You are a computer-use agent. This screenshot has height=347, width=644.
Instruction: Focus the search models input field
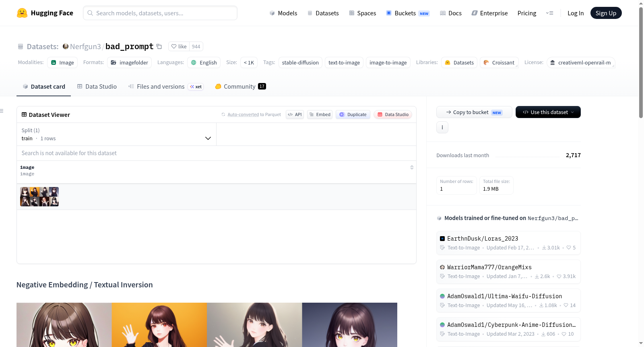[160, 13]
